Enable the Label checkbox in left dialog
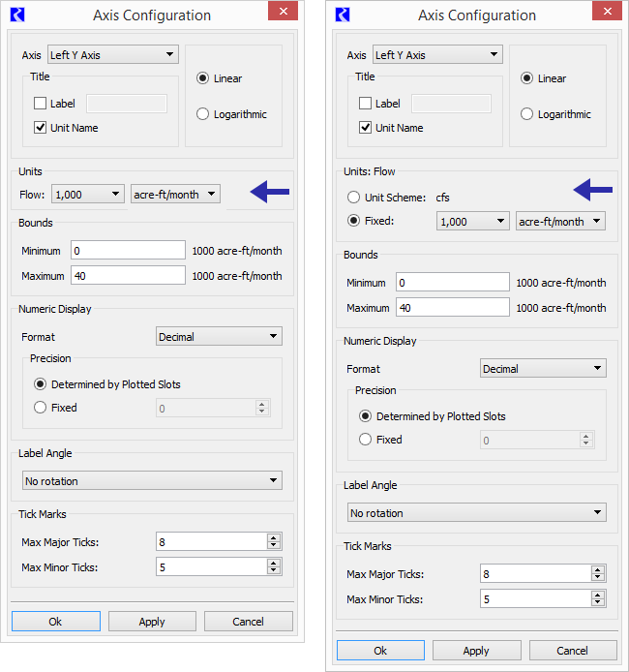Screen dimensions: 629x672 click(x=41, y=104)
